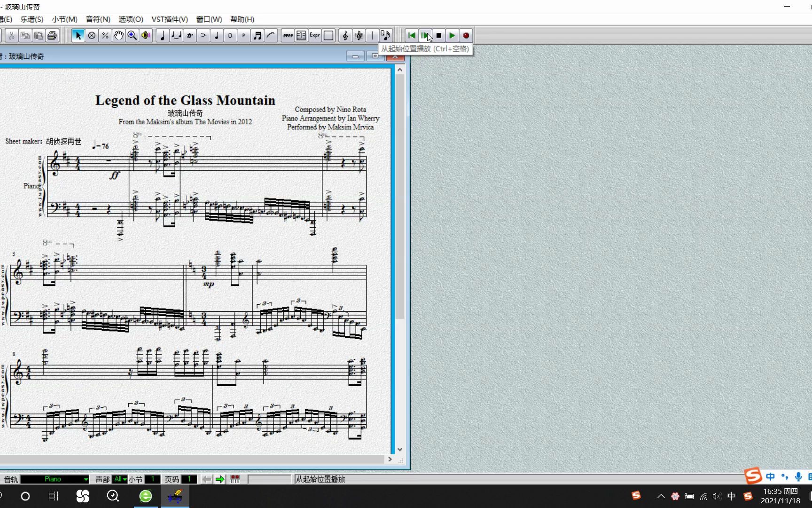Click the score's vertical scrollbar thumb
Image resolution: width=812 pixels, height=508 pixels.
[400, 198]
